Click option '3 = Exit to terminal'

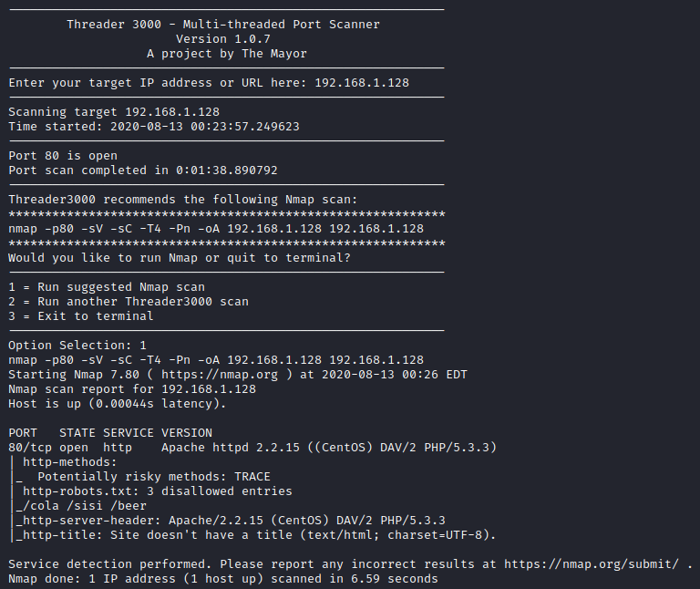pyautogui.click(x=81, y=316)
